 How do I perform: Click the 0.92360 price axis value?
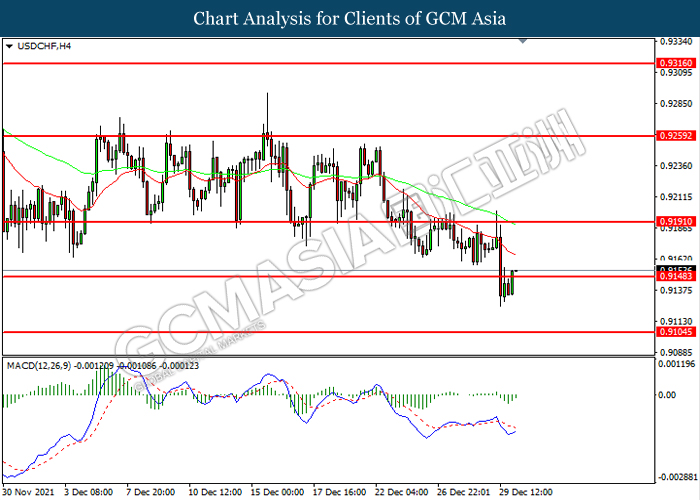tap(676, 166)
